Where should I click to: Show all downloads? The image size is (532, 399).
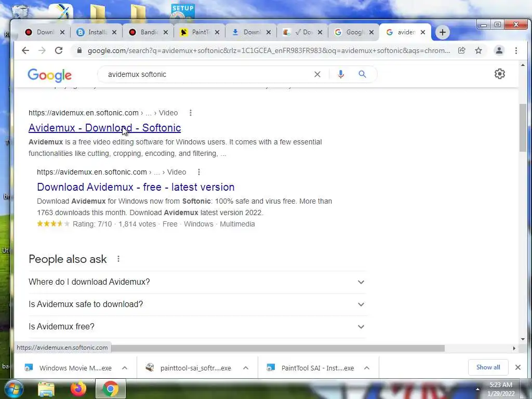(x=488, y=367)
